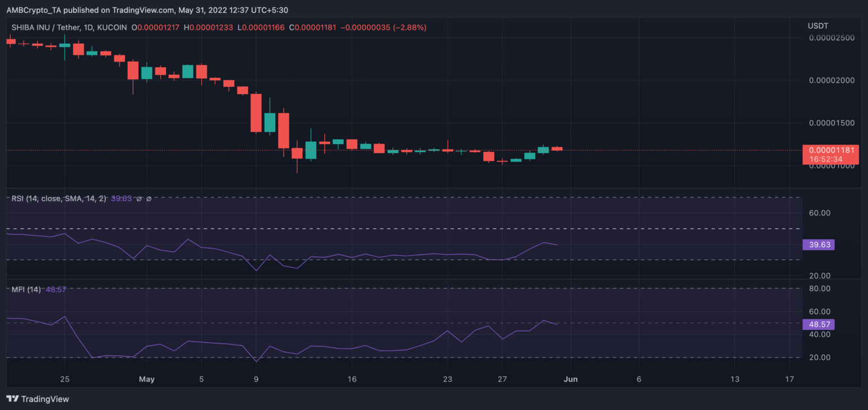
Task: Click the first ∅ symbol after RSI value
Action: 139,199
